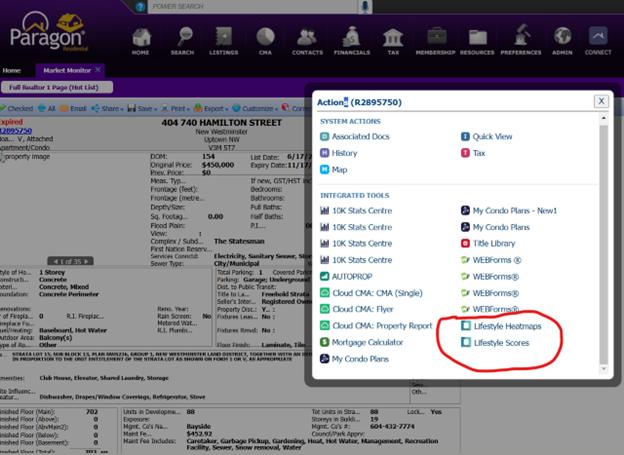The height and width of the screenshot is (455, 624).
Task: Open WEBForms ® with spaced symbol
Action: (491, 260)
